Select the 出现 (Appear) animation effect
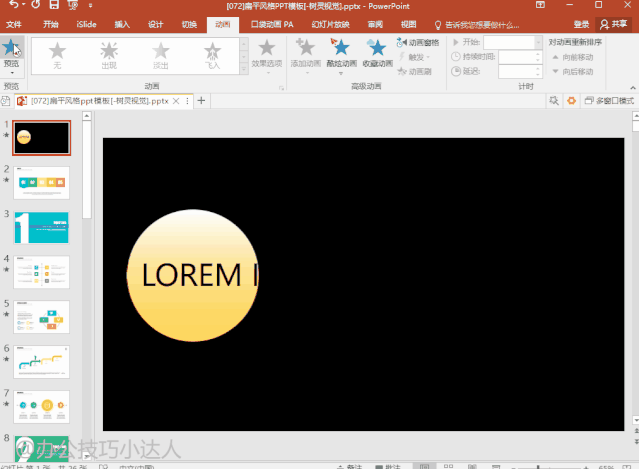Viewport: 639px width, 469px height. (x=109, y=54)
